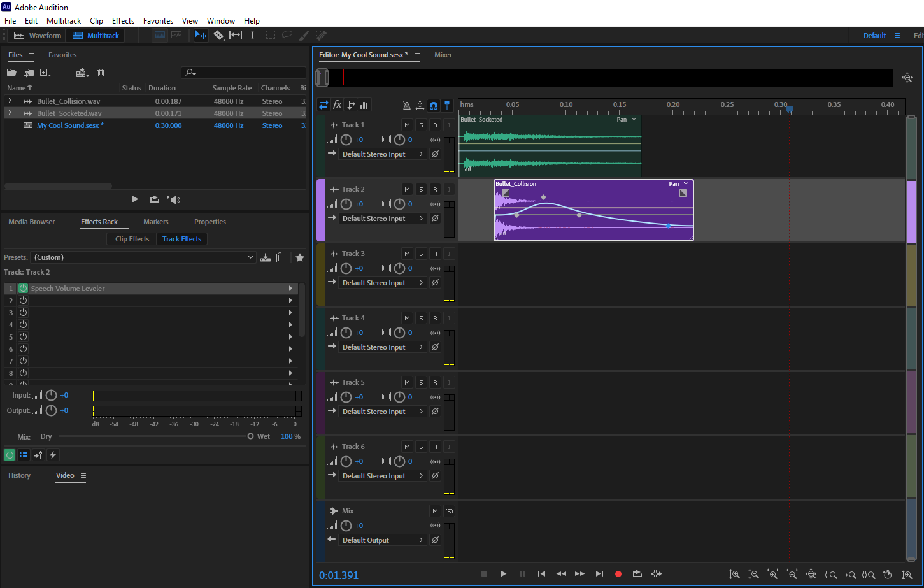Switch to the Media Browser tab
The width and height of the screenshot is (924, 588).
[32, 222]
